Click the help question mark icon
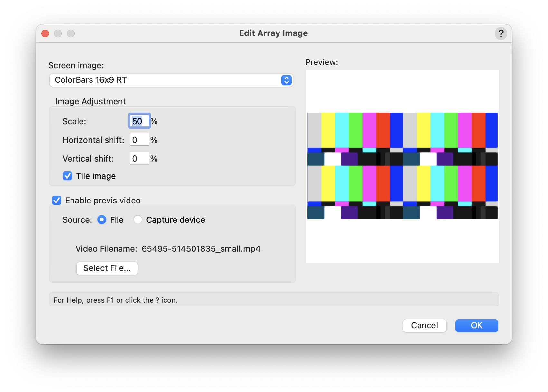 [x=501, y=33]
